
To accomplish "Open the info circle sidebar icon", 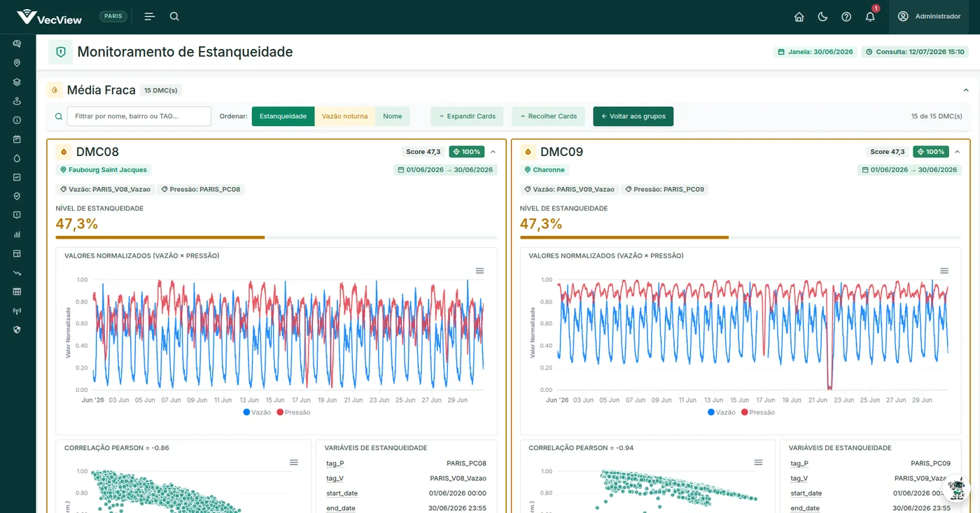I will 17,120.
